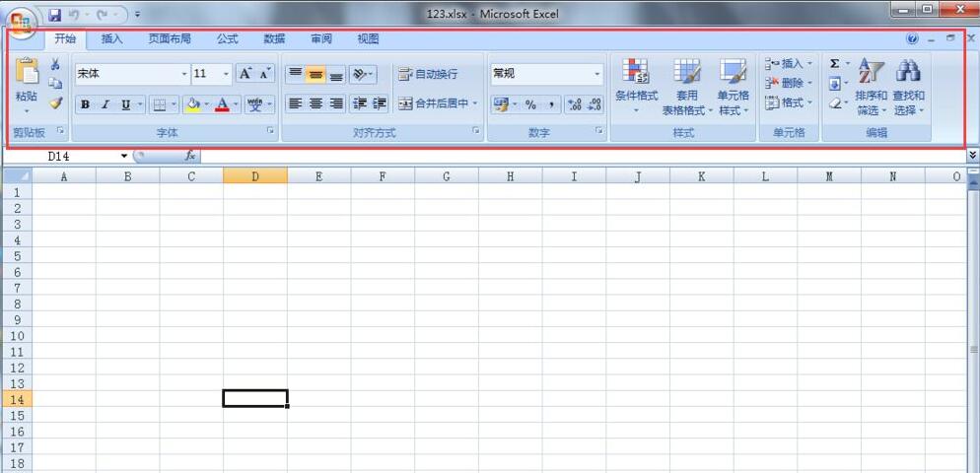Apply comma style

point(550,105)
